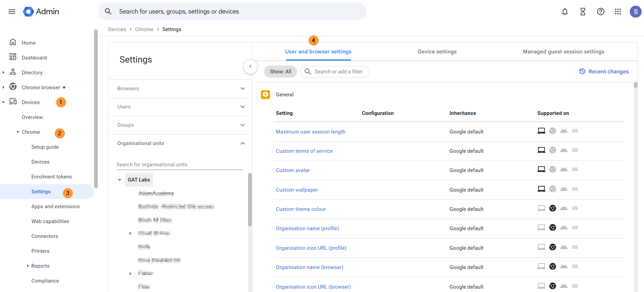
Task: Click the filter search magnifier icon
Action: pyautogui.click(x=308, y=71)
